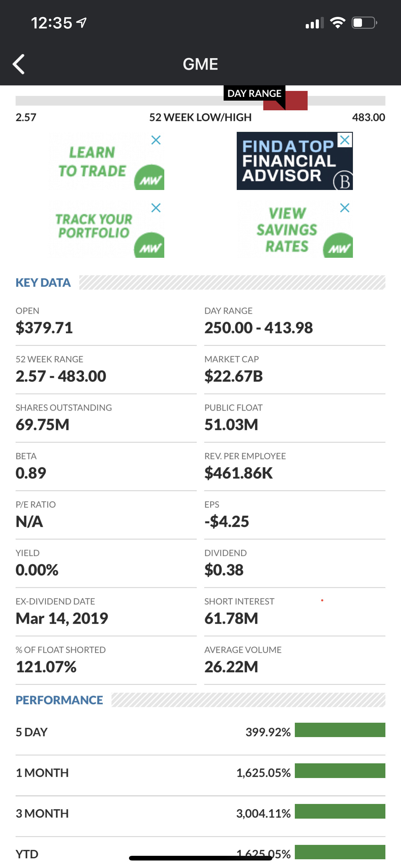
Task: Close the Track Your Portfolio ad
Action: 156,208
